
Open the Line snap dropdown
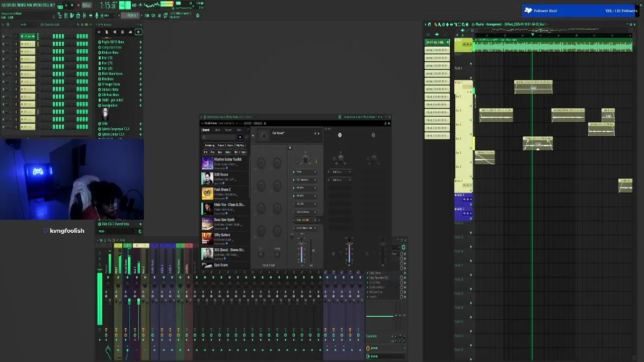[x=107, y=16]
